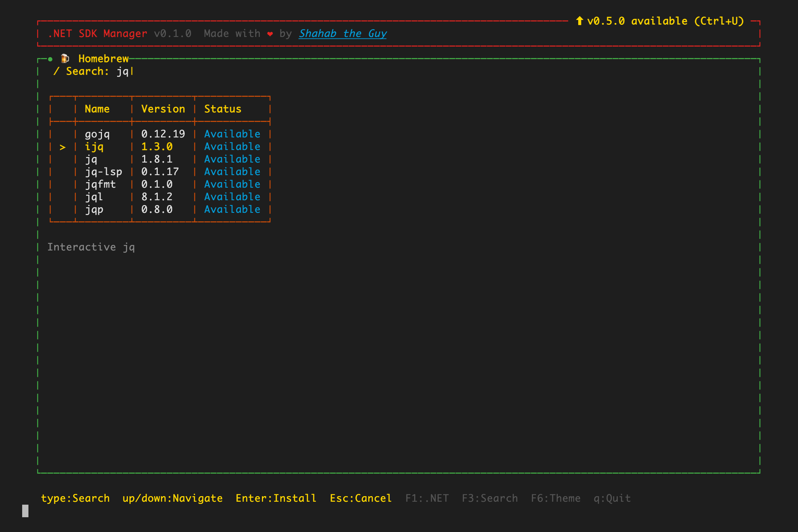Image resolution: width=798 pixels, height=532 pixels.
Task: Click version 8.1.2 of jql
Action: pyautogui.click(x=157, y=197)
